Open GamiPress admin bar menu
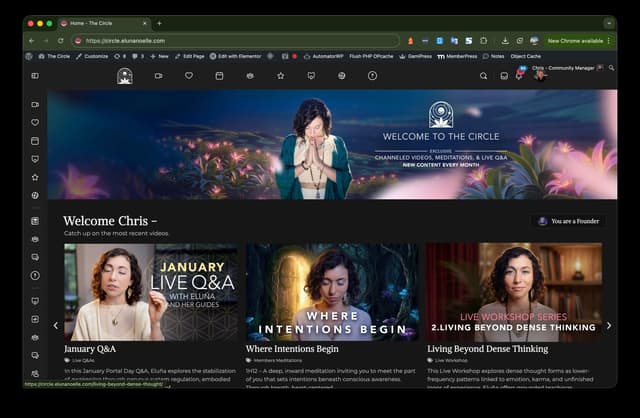Screen dimensions: 640x418 [416, 56]
